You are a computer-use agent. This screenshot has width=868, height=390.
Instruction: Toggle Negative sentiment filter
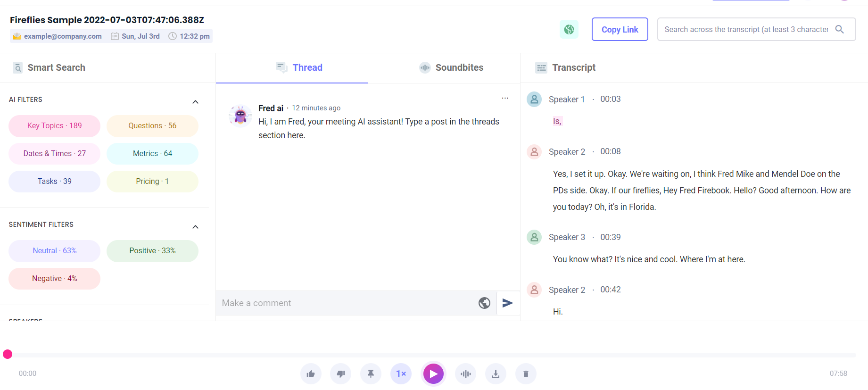click(x=55, y=279)
